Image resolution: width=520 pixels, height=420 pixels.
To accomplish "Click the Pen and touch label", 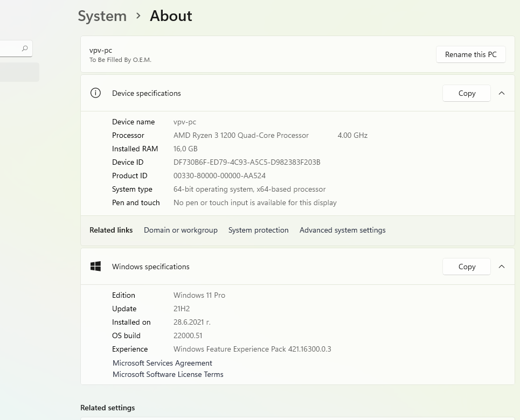I will click(136, 202).
